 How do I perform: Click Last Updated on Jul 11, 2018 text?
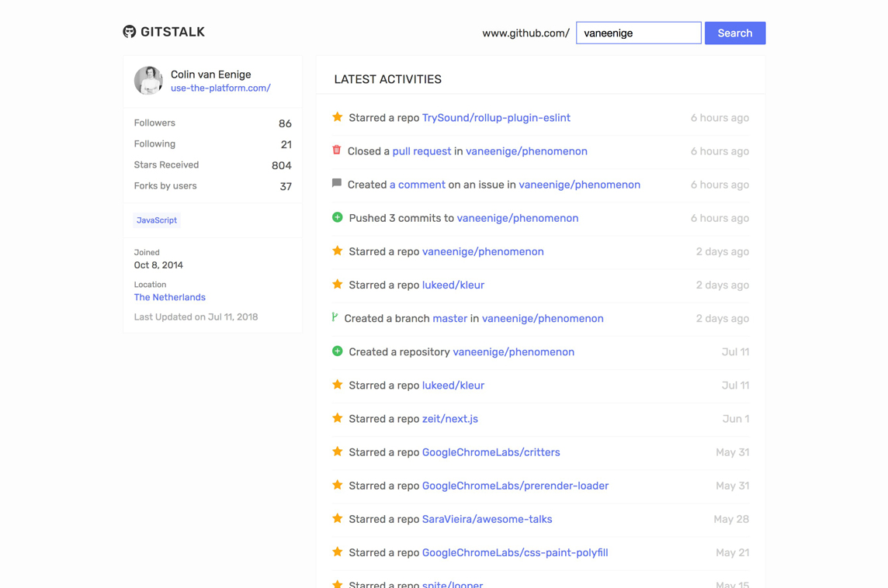(196, 317)
